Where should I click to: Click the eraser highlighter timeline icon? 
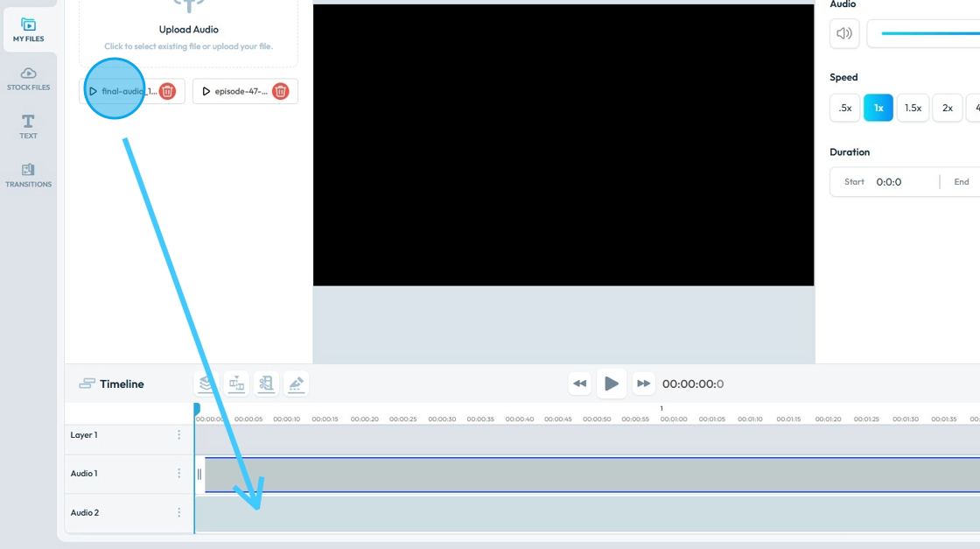click(297, 384)
